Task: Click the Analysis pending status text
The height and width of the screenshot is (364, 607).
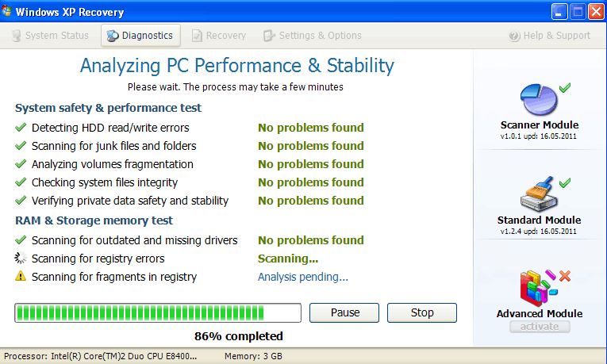Action: pos(303,277)
